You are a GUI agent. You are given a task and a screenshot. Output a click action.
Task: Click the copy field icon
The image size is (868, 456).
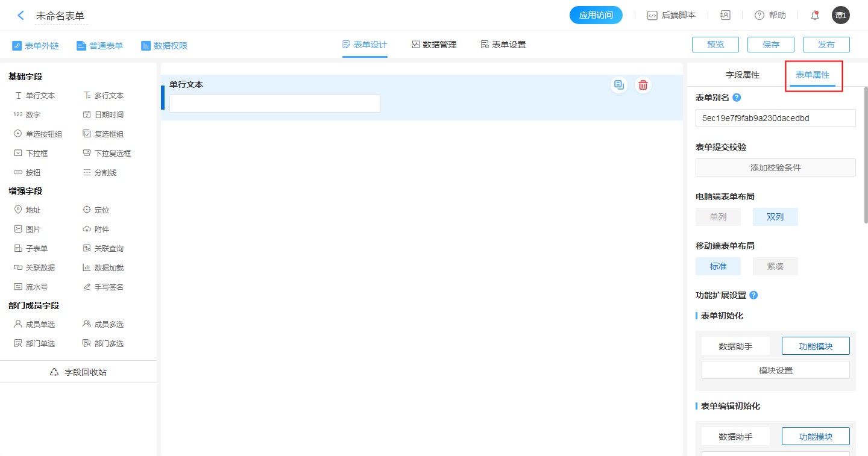coord(618,85)
